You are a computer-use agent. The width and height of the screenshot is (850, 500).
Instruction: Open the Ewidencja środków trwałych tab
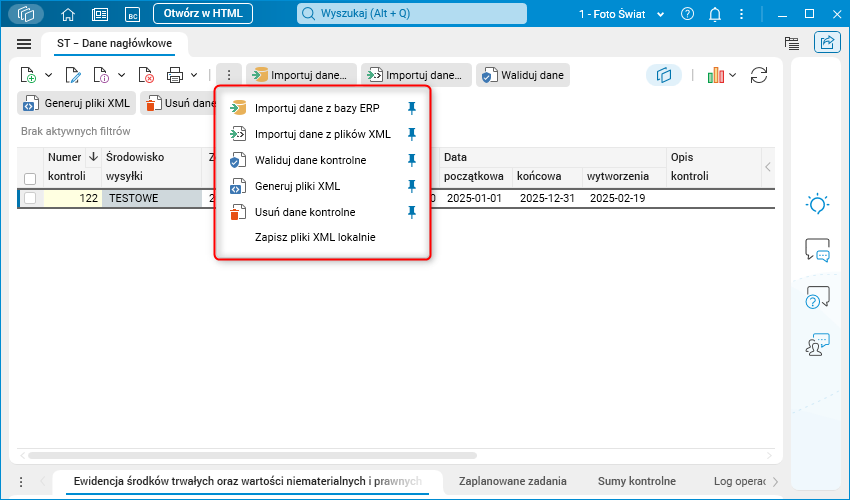(248, 482)
